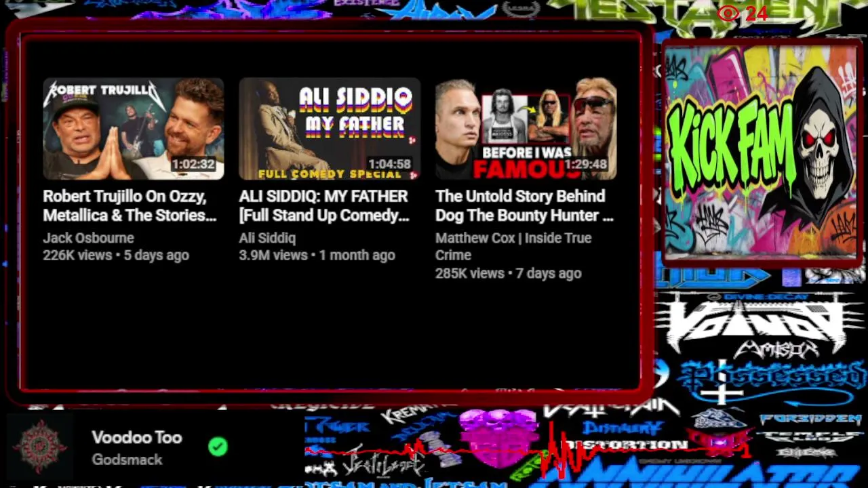Click title 'ALI SIDDIQ: MY FATHER' stand up
This screenshot has height=488, width=868.
(324, 205)
